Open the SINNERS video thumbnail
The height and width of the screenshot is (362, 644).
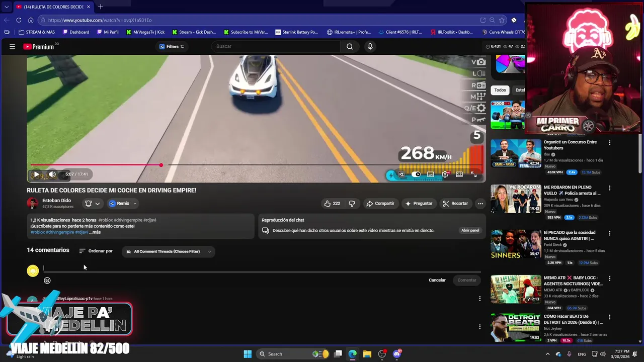516,244
